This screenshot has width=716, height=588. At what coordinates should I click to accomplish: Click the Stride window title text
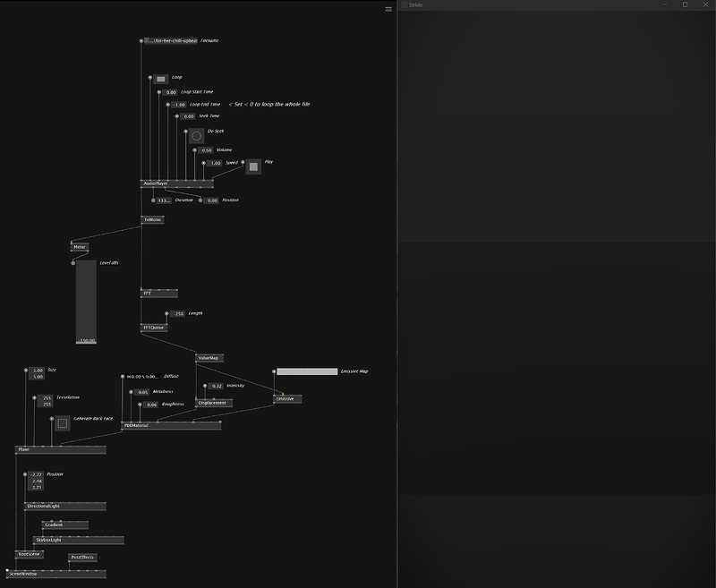(x=415, y=5)
